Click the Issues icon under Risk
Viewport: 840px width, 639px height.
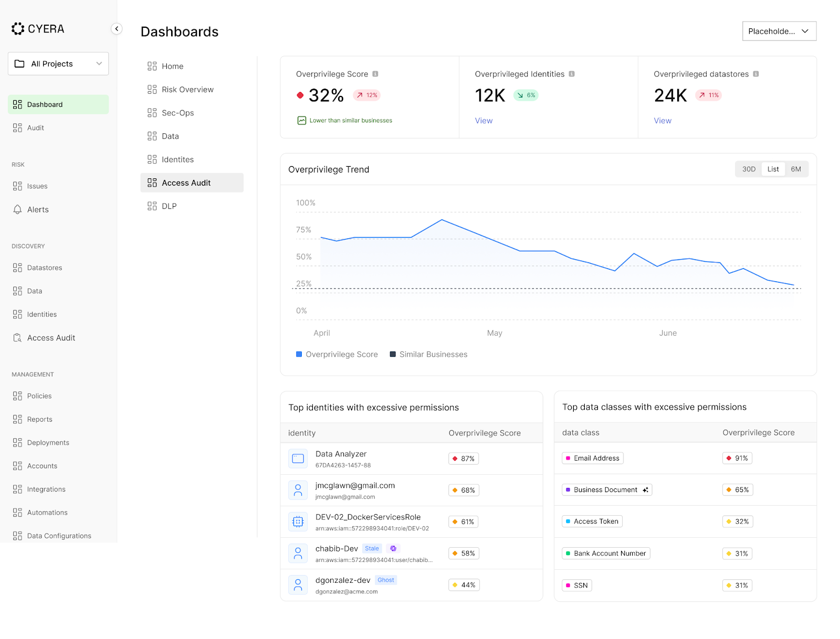16,186
